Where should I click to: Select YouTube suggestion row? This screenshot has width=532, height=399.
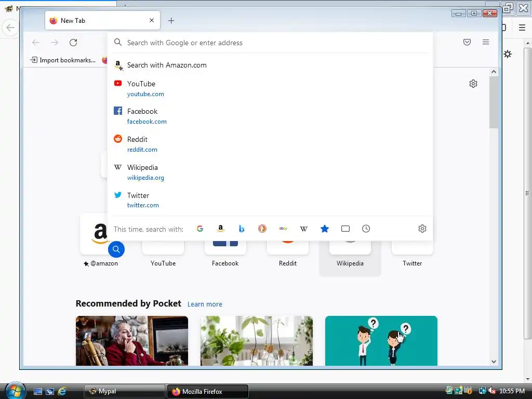(x=270, y=88)
